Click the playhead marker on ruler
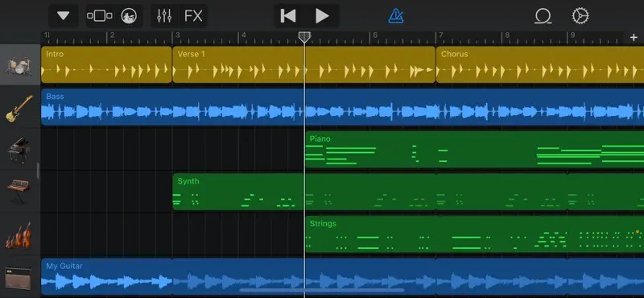This screenshot has height=298, width=644. [x=304, y=37]
